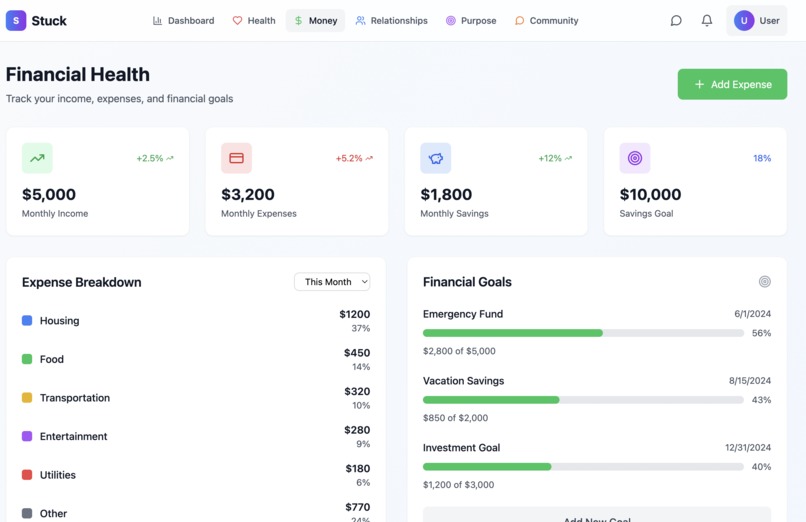
Task: Click the Savings Goal target icon
Action: 635,158
